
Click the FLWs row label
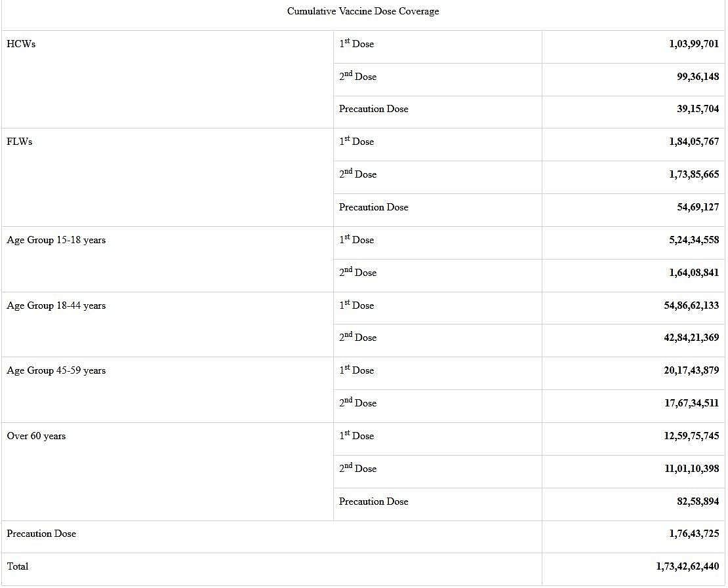coord(20,142)
